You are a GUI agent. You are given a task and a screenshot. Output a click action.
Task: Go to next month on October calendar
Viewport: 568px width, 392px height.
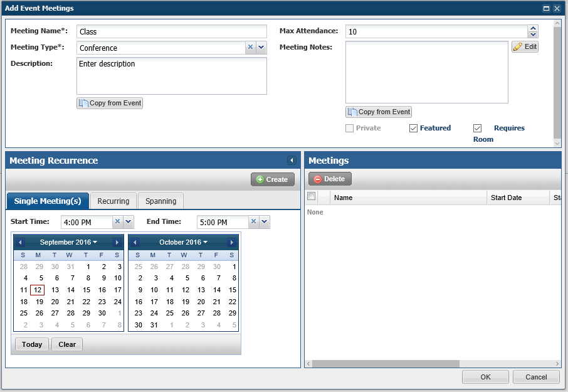point(231,242)
